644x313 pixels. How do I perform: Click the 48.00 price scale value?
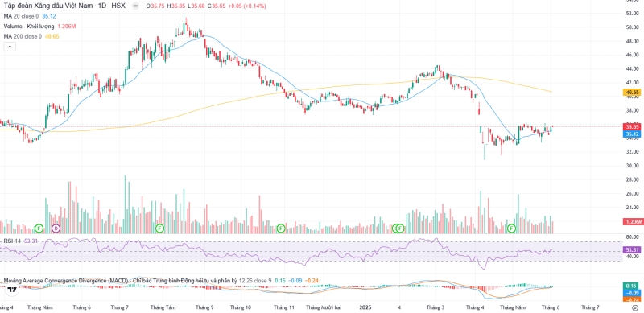coord(632,42)
